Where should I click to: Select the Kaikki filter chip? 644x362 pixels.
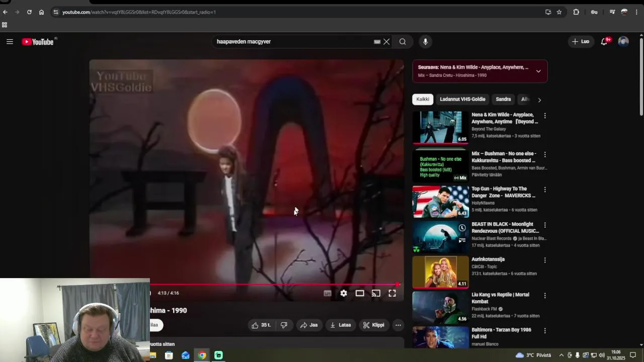pyautogui.click(x=423, y=99)
